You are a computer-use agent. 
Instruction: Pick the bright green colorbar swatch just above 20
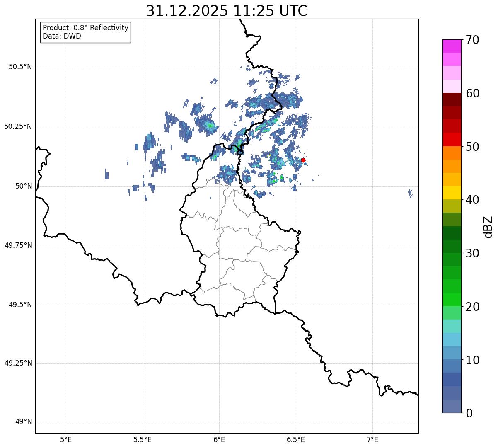tap(452, 300)
